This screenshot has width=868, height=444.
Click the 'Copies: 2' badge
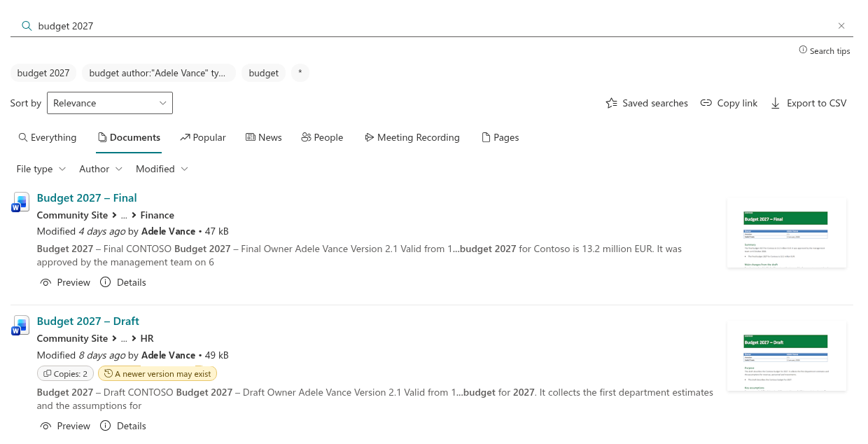[x=65, y=374]
